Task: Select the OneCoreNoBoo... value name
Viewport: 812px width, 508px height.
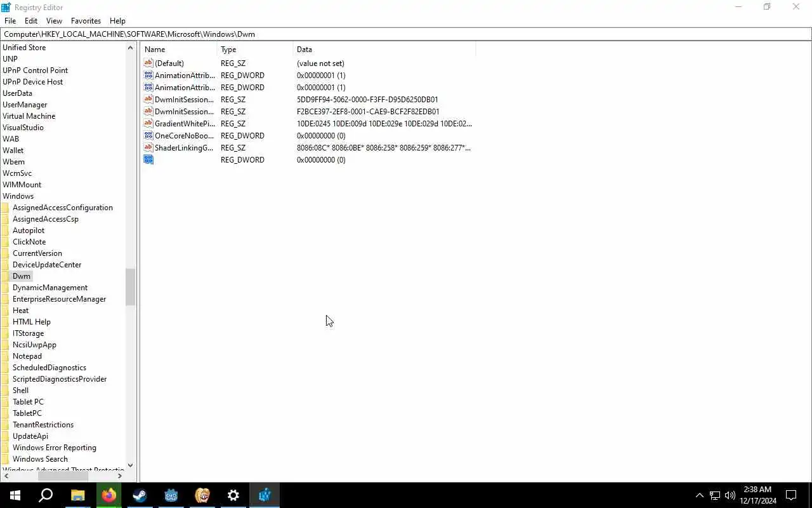Action: click(x=185, y=135)
